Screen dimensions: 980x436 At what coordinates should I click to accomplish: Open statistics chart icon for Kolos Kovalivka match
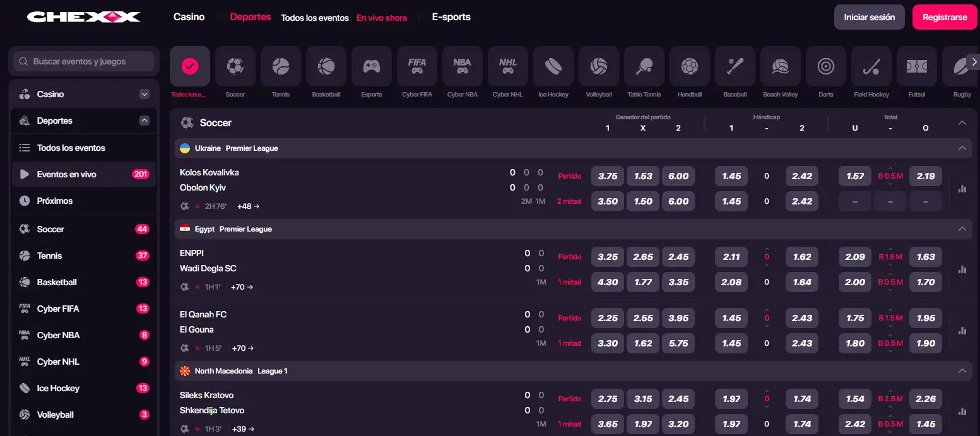tap(962, 188)
